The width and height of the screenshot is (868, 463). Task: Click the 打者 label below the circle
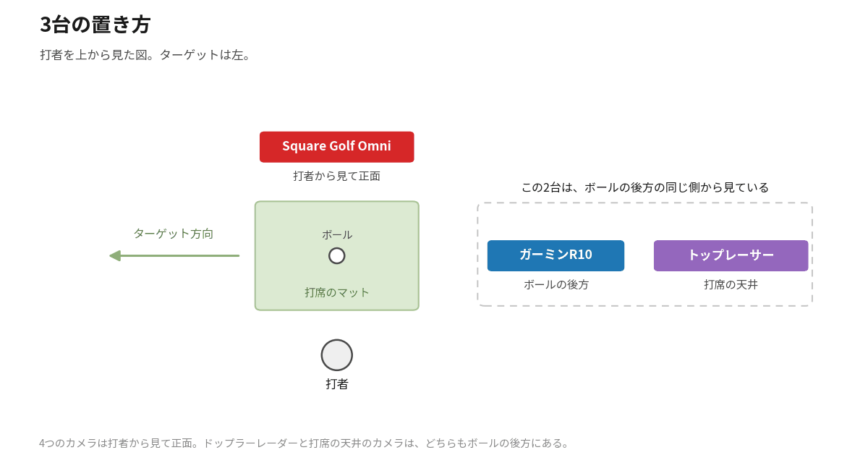337,384
